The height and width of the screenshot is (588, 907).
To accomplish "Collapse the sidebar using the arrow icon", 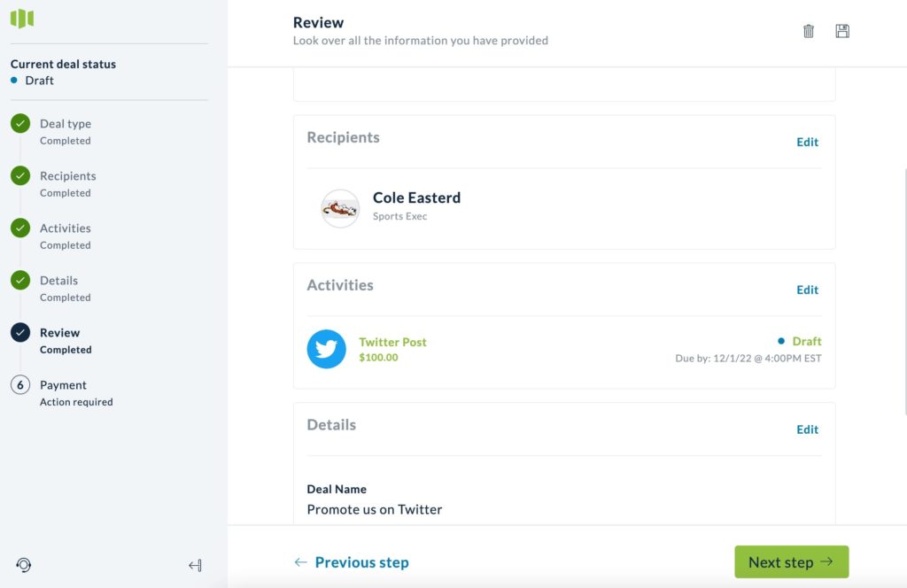I will pyautogui.click(x=196, y=565).
